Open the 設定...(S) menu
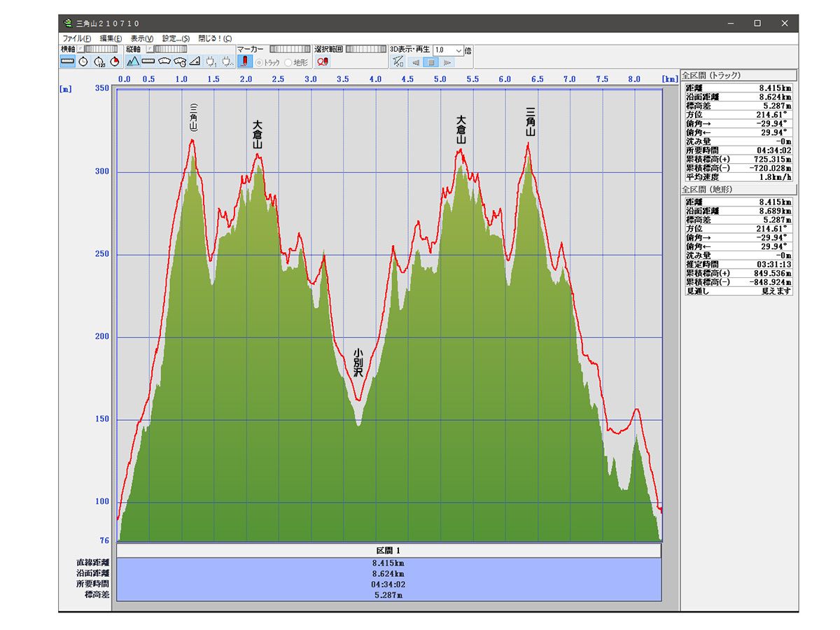The height and width of the screenshot is (630, 840). coord(176,38)
